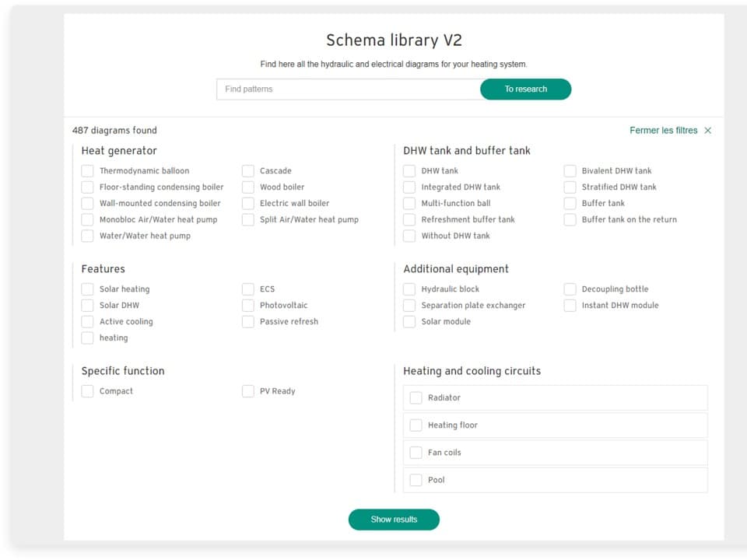Enable the Radiator heating circuit
The image size is (747, 560).
[416, 397]
